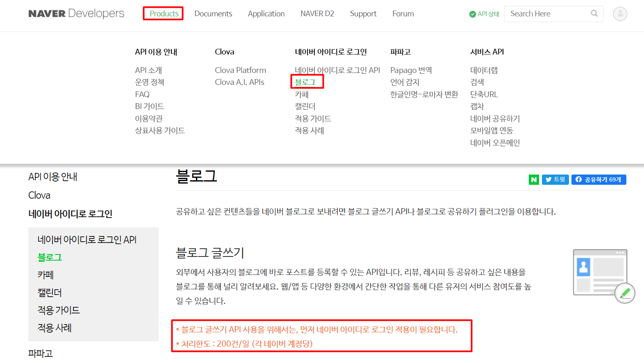Open 캡차 link
The height and width of the screenshot is (363, 644).
(477, 106)
